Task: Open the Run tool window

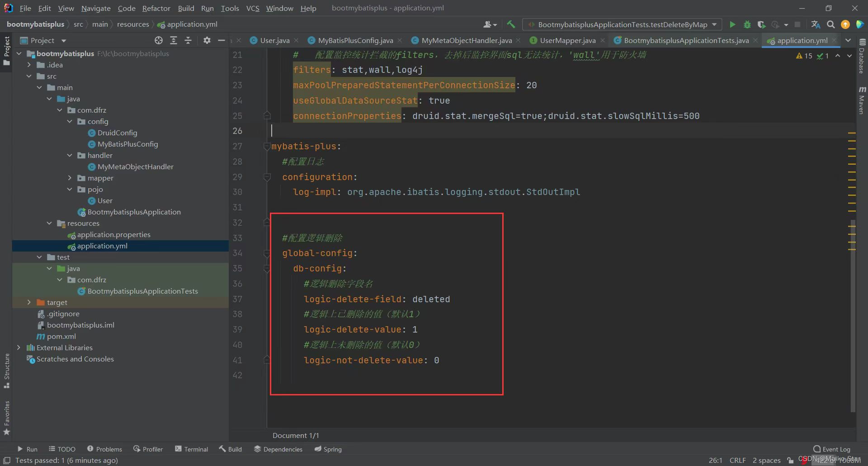Action: (x=27, y=449)
